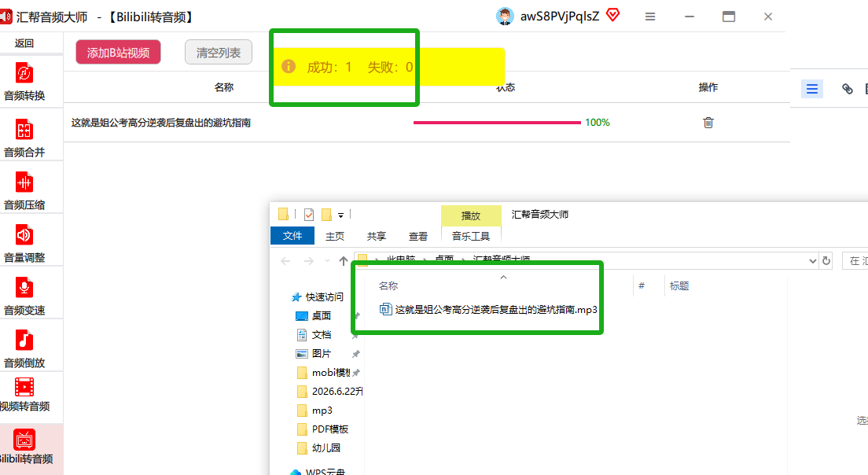This screenshot has height=475, width=868.
Task: Open the Explorer recent locations dropdown arrow
Action: 327,261
